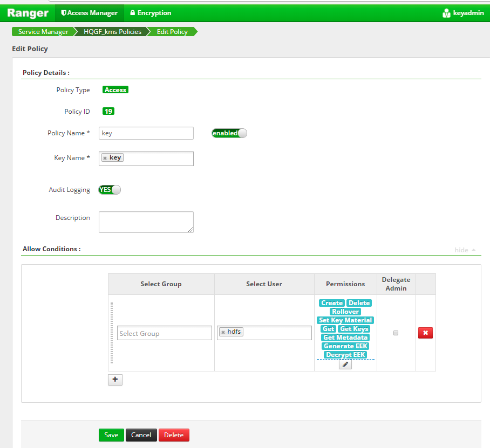
Task: Save the policy
Action: (x=111, y=435)
